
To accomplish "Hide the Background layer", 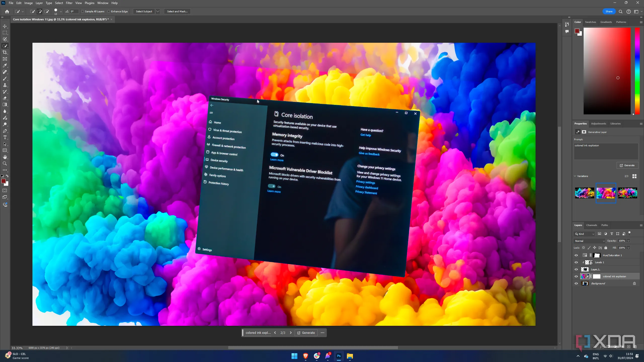I will (x=576, y=283).
